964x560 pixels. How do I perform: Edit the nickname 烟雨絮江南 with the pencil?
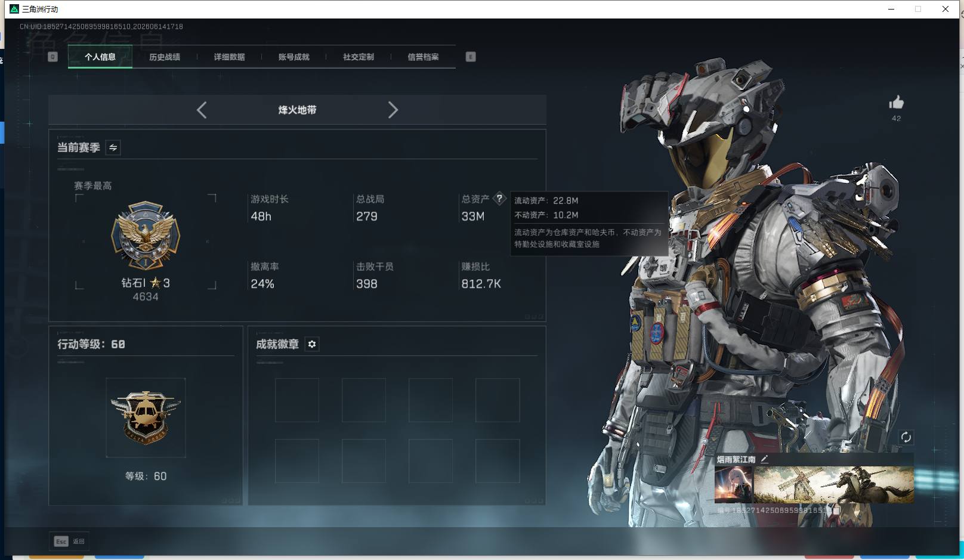coord(764,459)
